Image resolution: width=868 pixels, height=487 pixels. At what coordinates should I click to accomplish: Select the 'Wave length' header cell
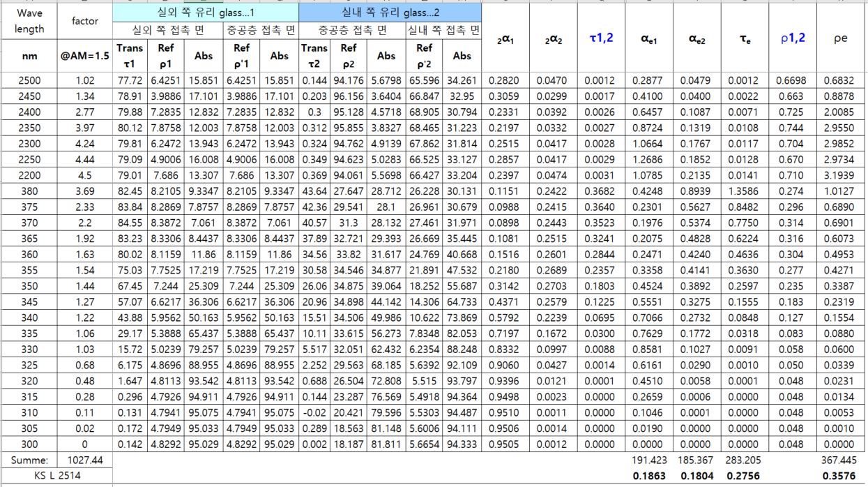pyautogui.click(x=29, y=21)
